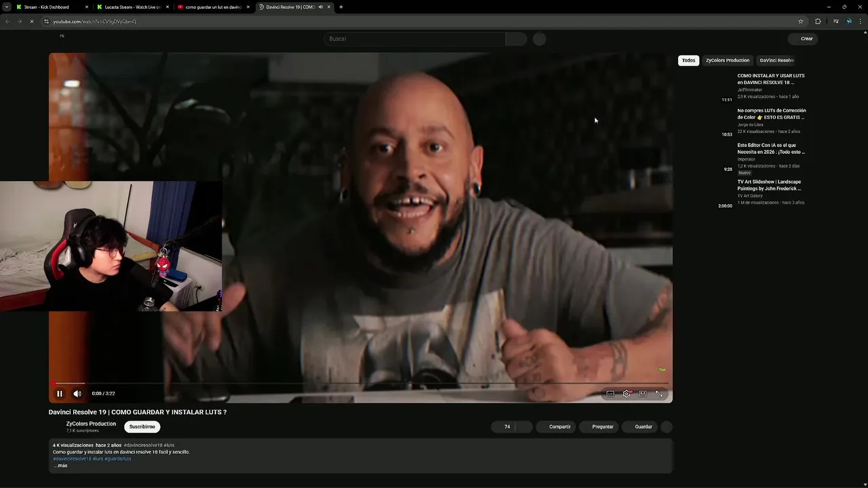Share the video via Compartir

pyautogui.click(x=557, y=427)
